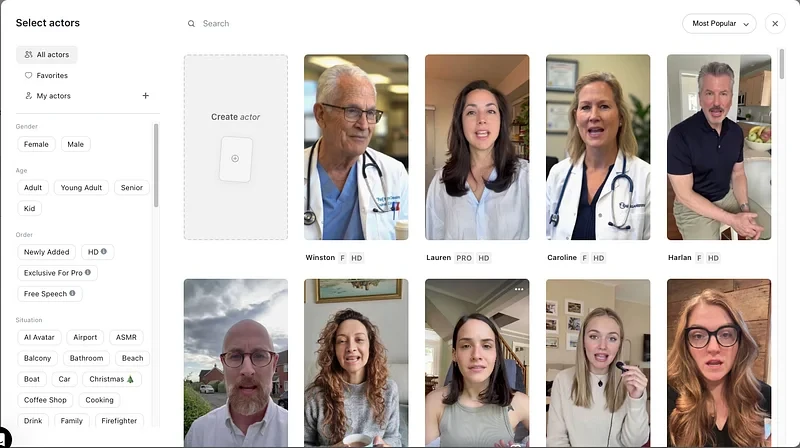Close the Select actors dialog
The width and height of the screenshot is (800, 448).
[775, 23]
